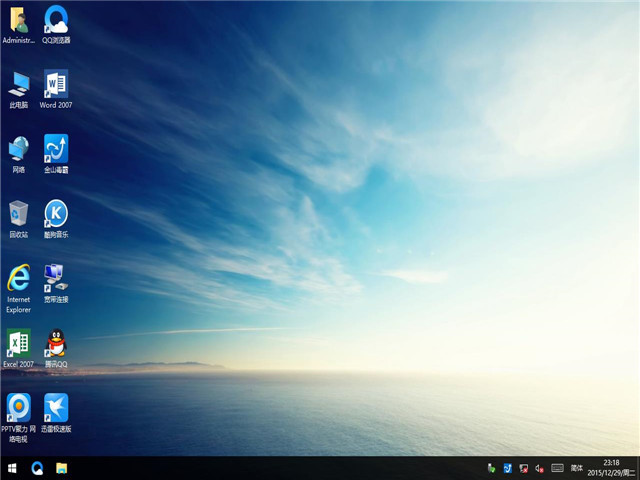Open File Explorer from the taskbar

coord(62,468)
